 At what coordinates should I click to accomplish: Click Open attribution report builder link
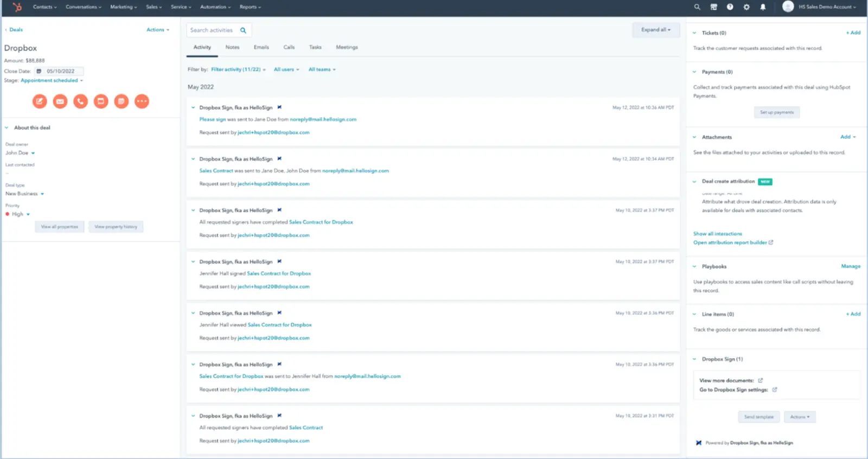[733, 243]
